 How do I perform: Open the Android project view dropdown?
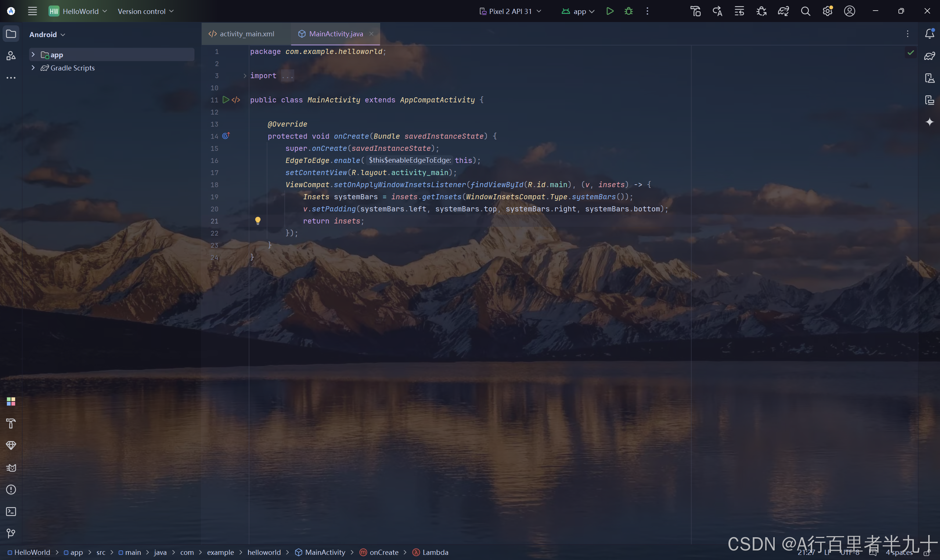click(47, 34)
